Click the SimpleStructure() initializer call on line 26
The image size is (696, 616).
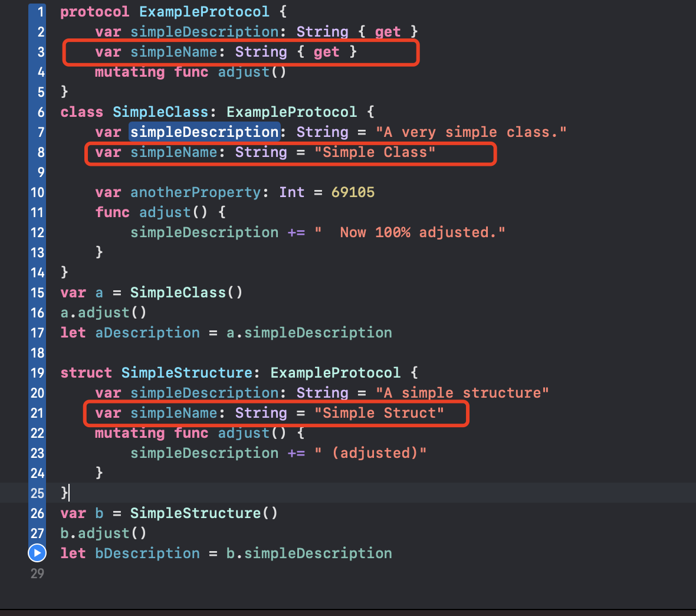(x=203, y=513)
